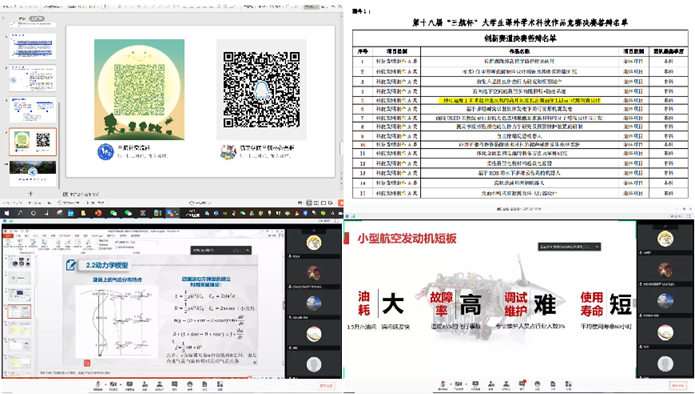This screenshot has width=695, height=394.
Task: Expand microphone options arrow, bottom-right meeting
Action: point(451,384)
